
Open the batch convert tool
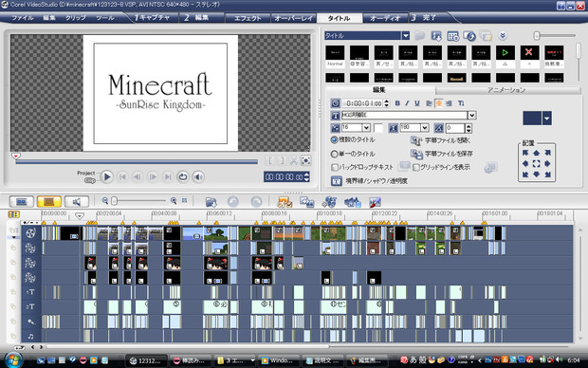coord(306,202)
